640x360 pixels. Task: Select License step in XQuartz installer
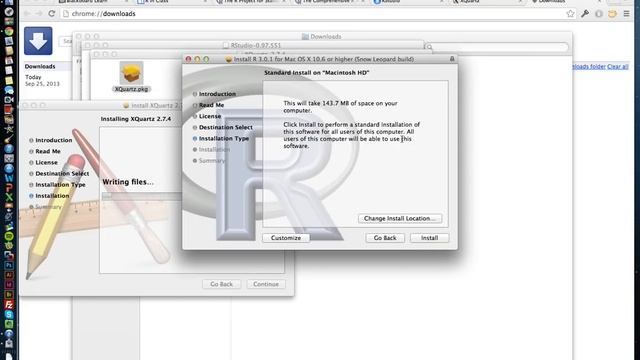pos(46,162)
